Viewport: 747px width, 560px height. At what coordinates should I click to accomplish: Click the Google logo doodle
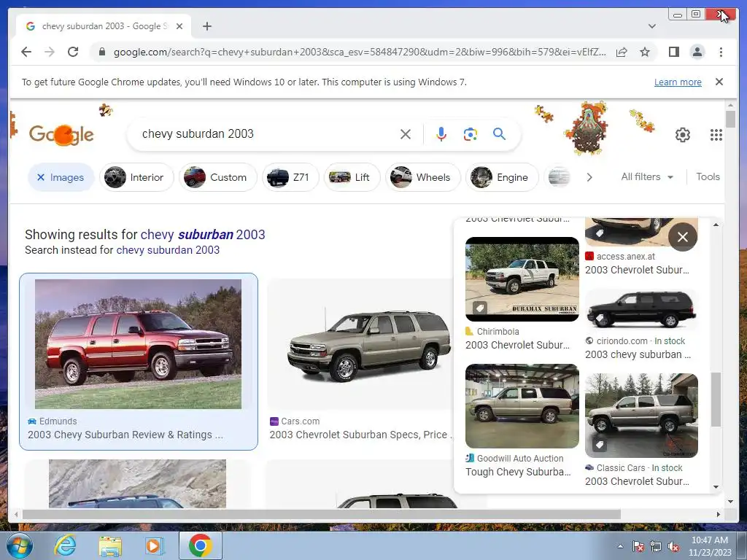(x=61, y=135)
